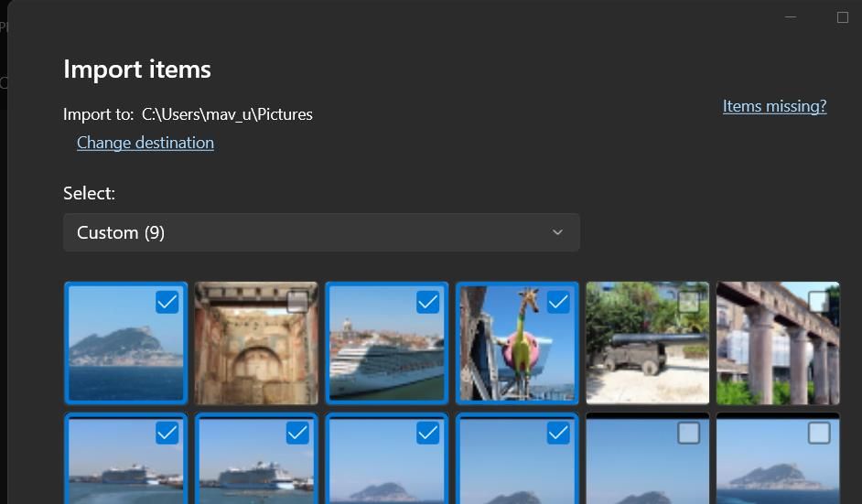The width and height of the screenshot is (862, 504).
Task: Uncheck the giraffe statue photo checkbox
Action: pos(558,302)
